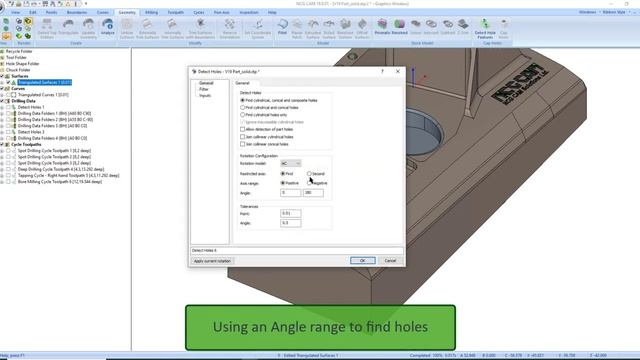640x360 pixels.
Task: Click Apply current rotation button
Action: pos(212,261)
